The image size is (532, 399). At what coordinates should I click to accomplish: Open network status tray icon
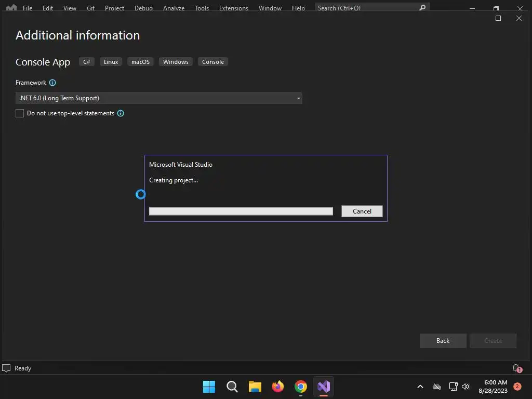453,387
